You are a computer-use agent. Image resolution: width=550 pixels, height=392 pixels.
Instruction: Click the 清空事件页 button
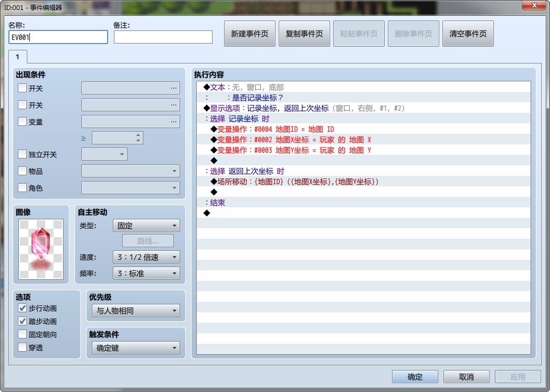(468, 34)
